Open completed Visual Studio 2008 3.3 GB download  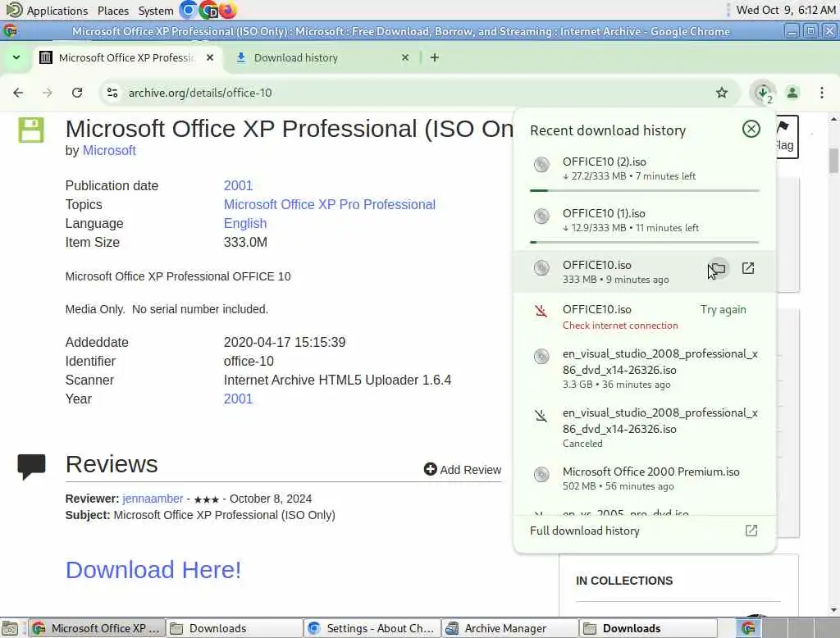tap(644, 369)
